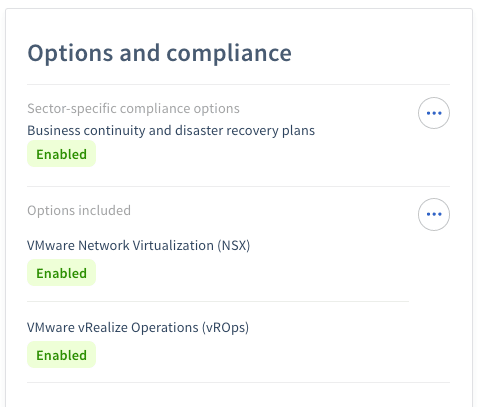Click the divider above Options included section
The width and height of the screenshot is (482, 407).
[238, 187]
